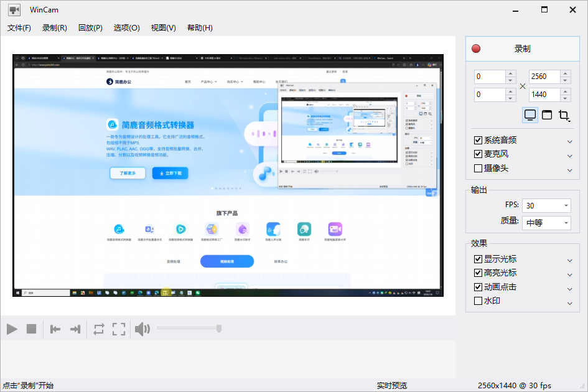The height and width of the screenshot is (392, 588).
Task: Select full screen capture mode icon
Action: (530, 114)
